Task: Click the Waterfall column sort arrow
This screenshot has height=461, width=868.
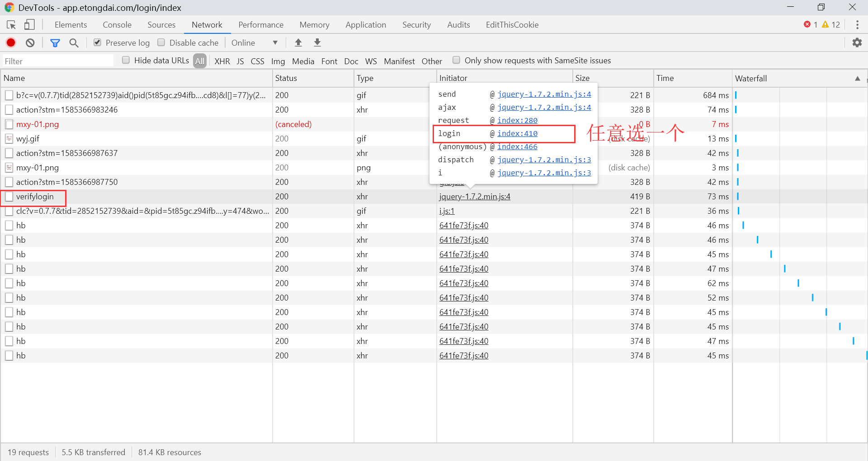Action: click(x=857, y=78)
